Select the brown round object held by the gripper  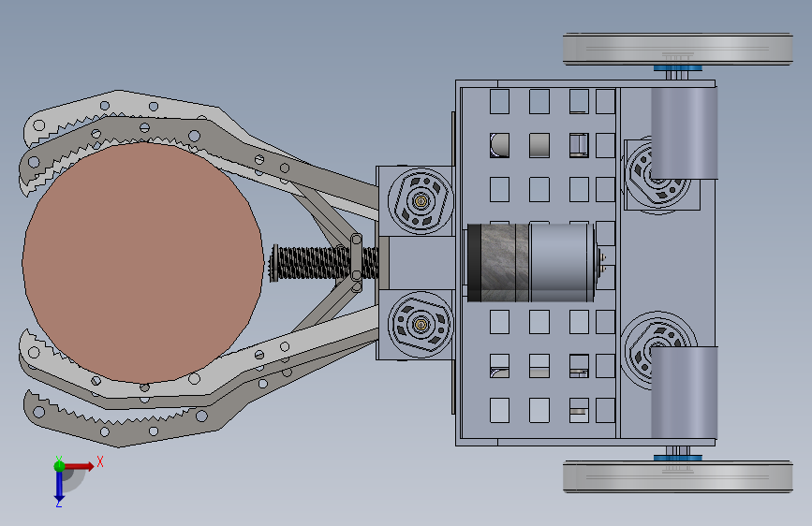pos(142,262)
